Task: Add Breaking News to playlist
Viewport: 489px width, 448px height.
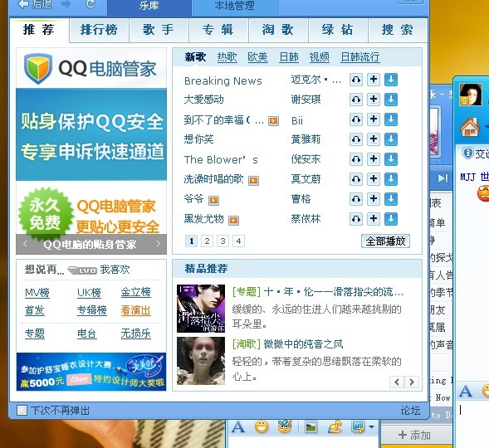Action: [x=374, y=80]
